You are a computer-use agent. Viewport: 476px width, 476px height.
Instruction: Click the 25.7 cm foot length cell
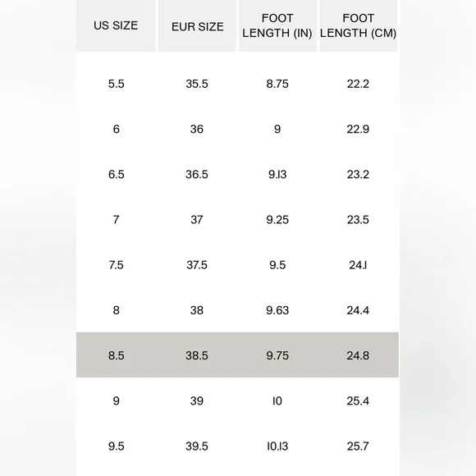tap(358, 446)
